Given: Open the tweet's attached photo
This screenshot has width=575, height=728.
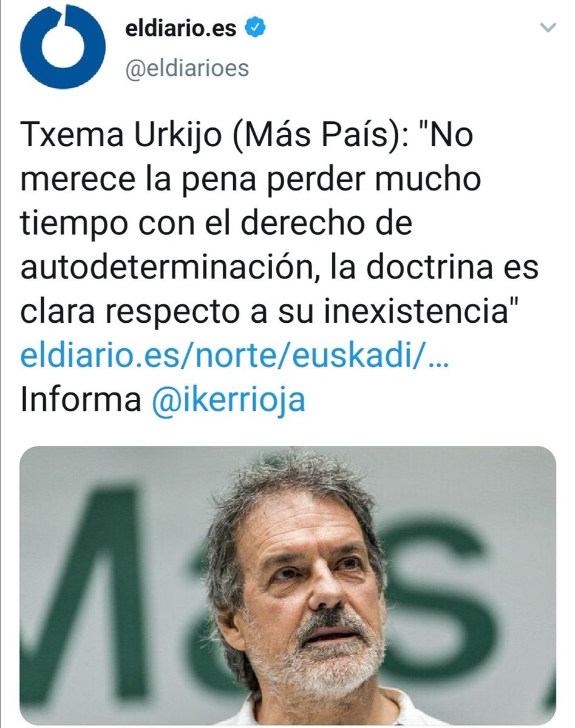Looking at the screenshot, I should pos(288,586).
